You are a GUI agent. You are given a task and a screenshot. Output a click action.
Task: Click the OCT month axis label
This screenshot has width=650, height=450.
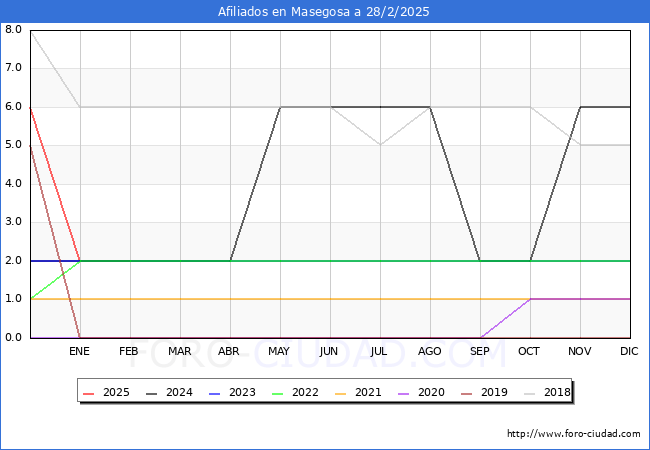[529, 351]
